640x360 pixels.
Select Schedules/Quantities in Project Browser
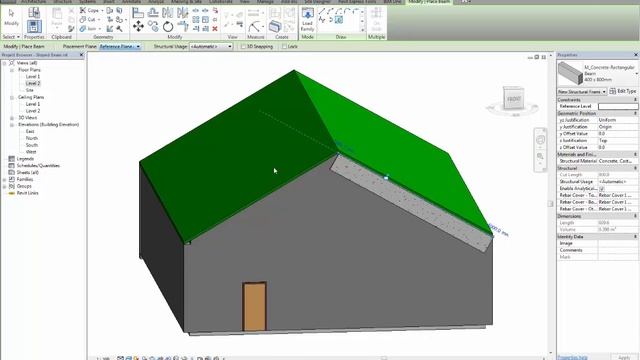click(38, 166)
